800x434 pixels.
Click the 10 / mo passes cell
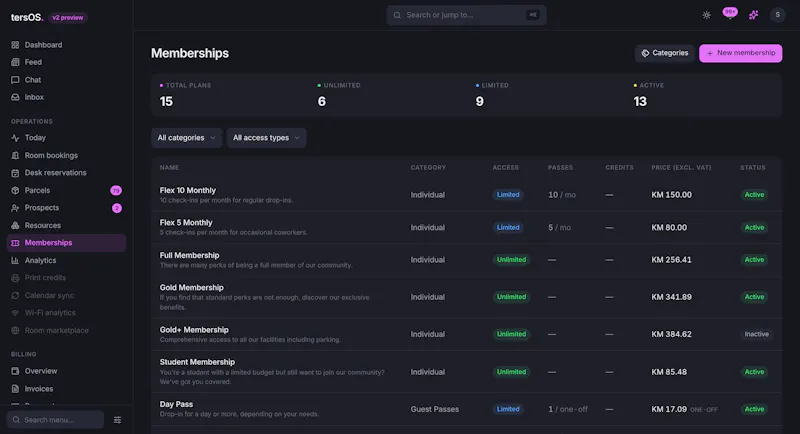pos(562,195)
